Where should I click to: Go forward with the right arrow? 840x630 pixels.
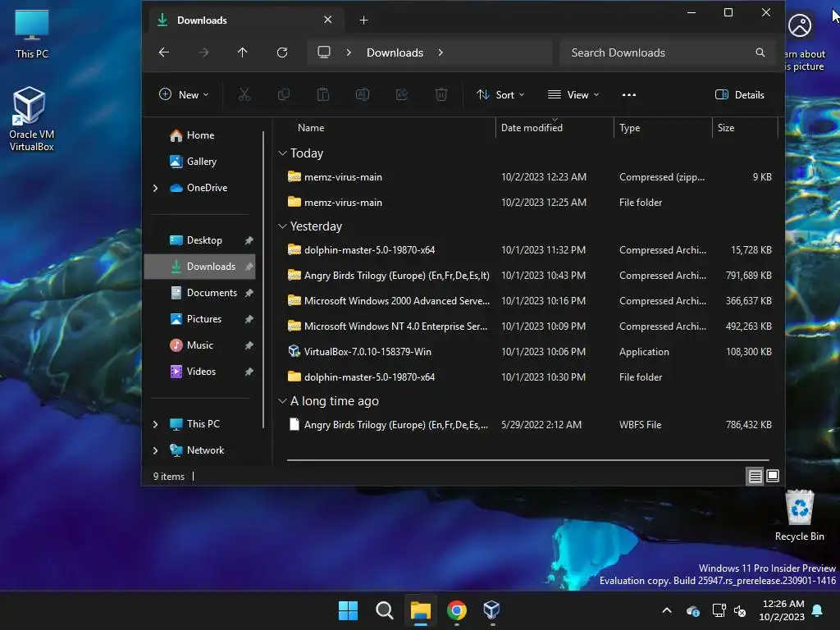click(203, 52)
